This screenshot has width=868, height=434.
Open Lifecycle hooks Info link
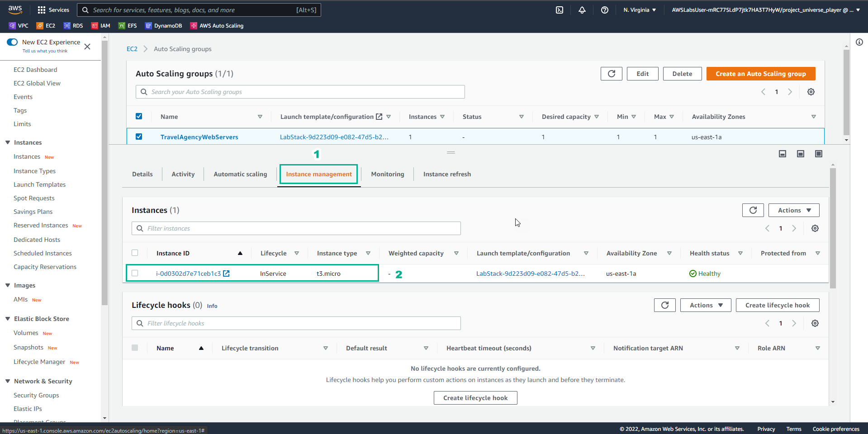(x=212, y=306)
